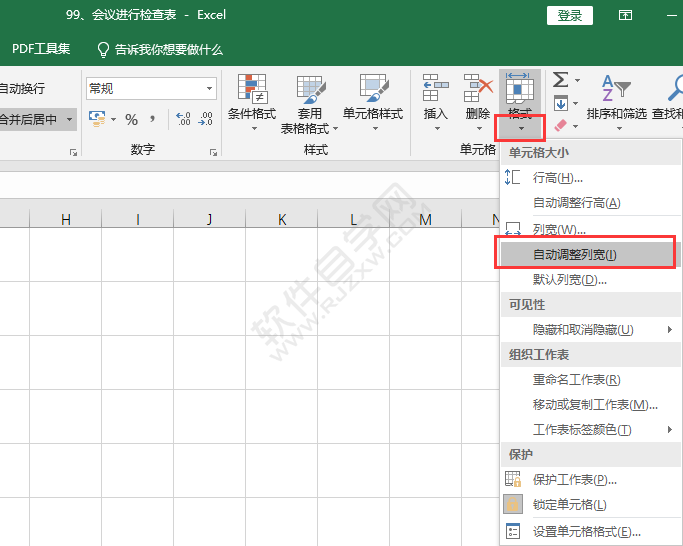Click the Fill down icon
This screenshot has height=546, width=683.
coord(561,103)
